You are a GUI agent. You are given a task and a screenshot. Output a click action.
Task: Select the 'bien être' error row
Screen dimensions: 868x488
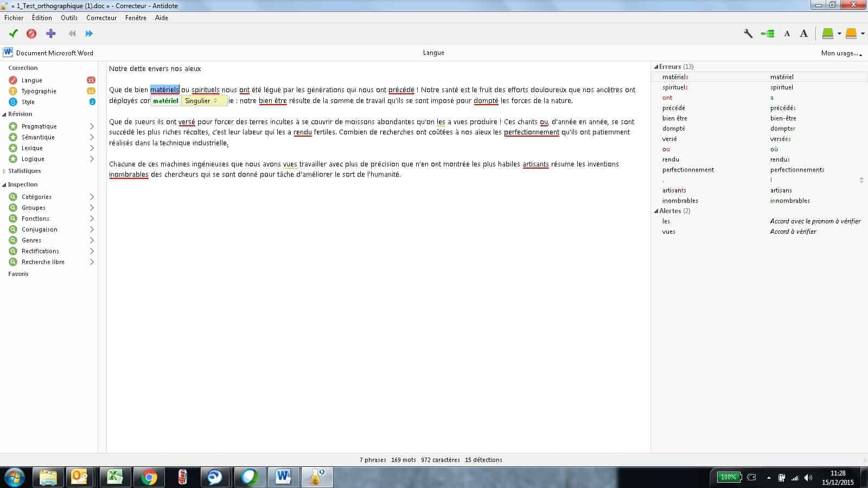[675, 118]
